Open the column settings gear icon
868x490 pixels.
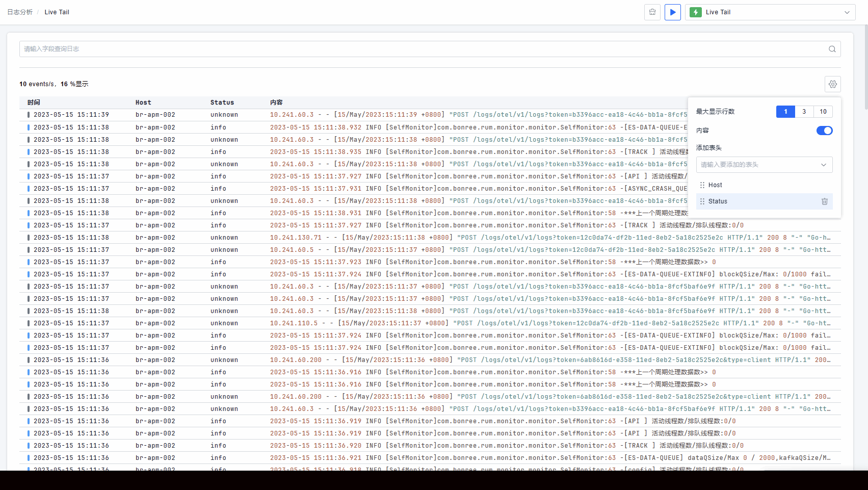(832, 84)
